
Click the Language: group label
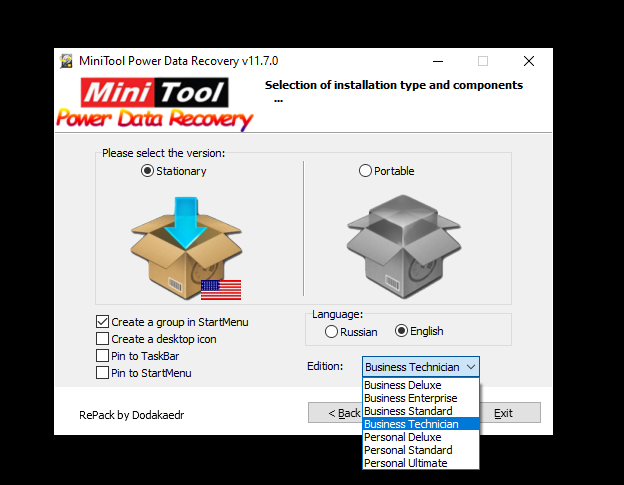(337, 314)
